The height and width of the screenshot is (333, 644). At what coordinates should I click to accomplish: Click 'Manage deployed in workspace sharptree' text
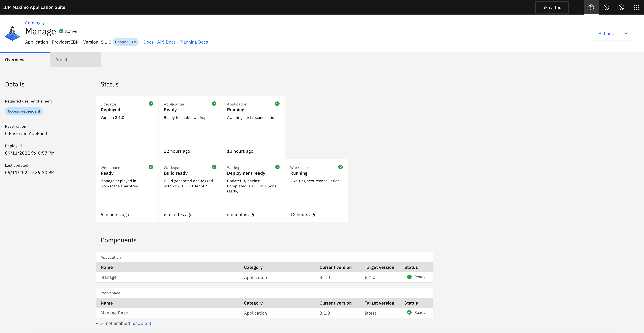pos(119,183)
